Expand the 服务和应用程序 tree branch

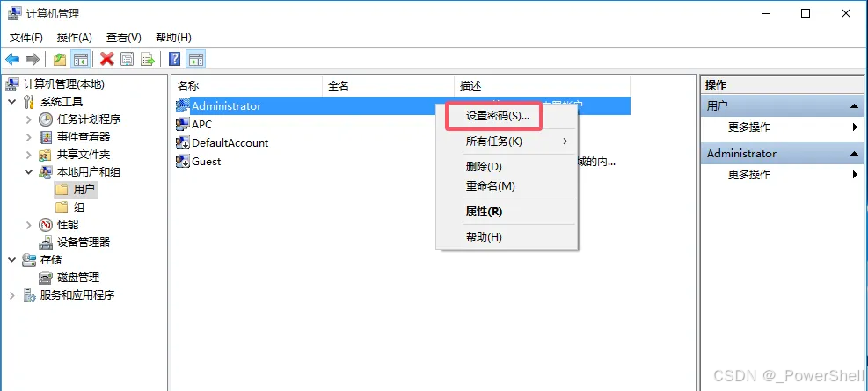pyautogui.click(x=12, y=295)
